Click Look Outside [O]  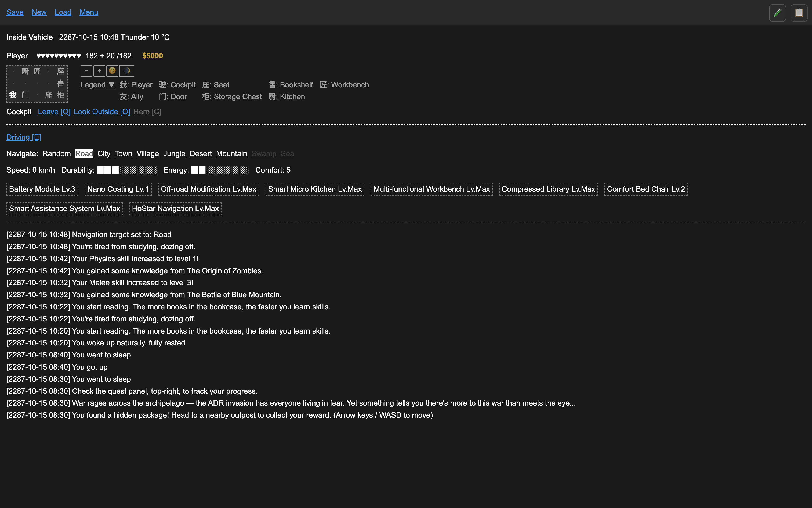tap(102, 112)
